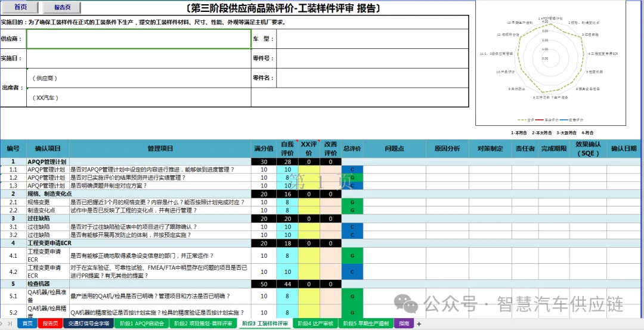Click the 满分值 column header

[x=264, y=149]
